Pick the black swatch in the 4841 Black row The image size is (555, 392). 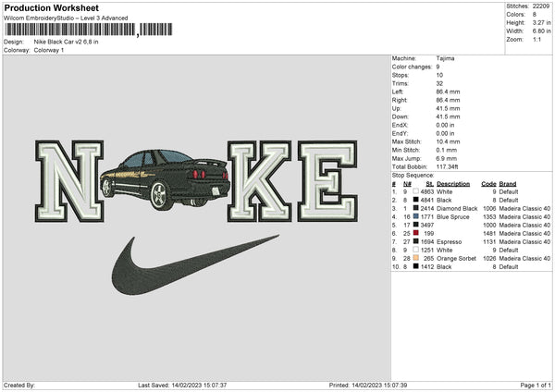[x=415, y=200]
